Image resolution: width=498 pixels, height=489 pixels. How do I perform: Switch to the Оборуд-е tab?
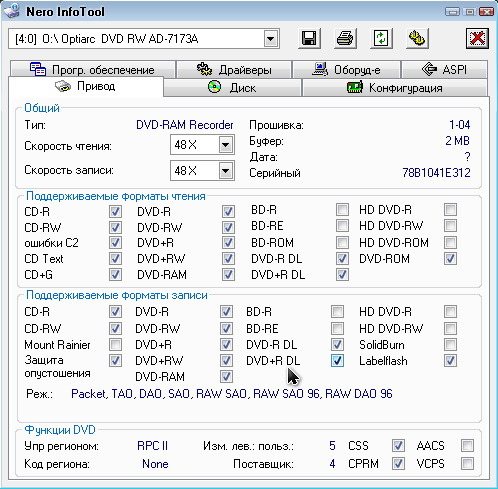346,69
